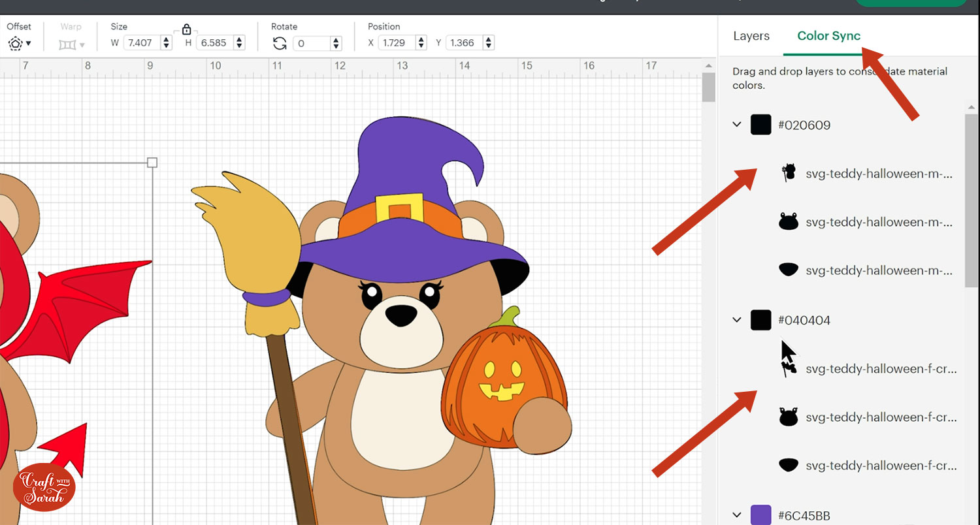Select nose shape layer under #020609

point(789,270)
